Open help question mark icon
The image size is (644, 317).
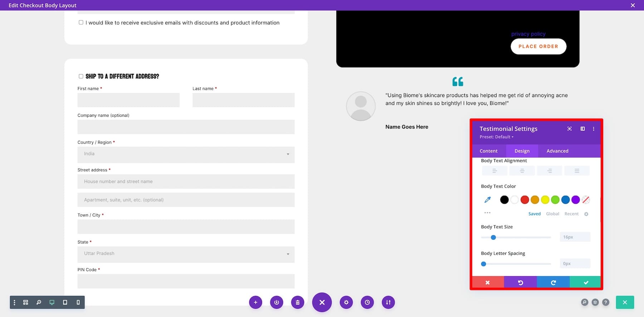(606, 302)
